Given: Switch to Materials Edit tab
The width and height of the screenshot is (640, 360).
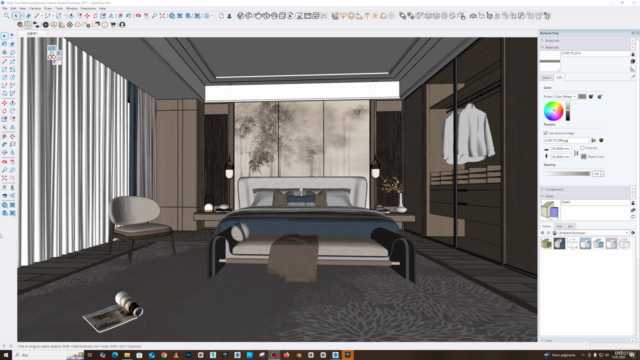Looking at the screenshot, I should [x=559, y=77].
